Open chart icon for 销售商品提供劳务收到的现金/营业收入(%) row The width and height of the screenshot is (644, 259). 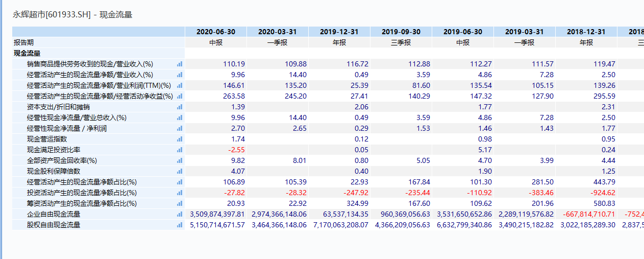tap(180, 64)
